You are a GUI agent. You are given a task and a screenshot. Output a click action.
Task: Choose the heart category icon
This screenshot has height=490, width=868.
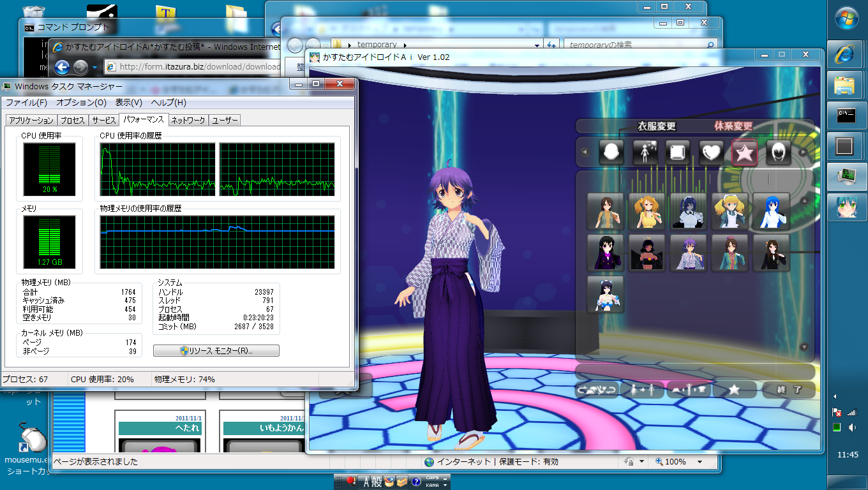tap(711, 152)
